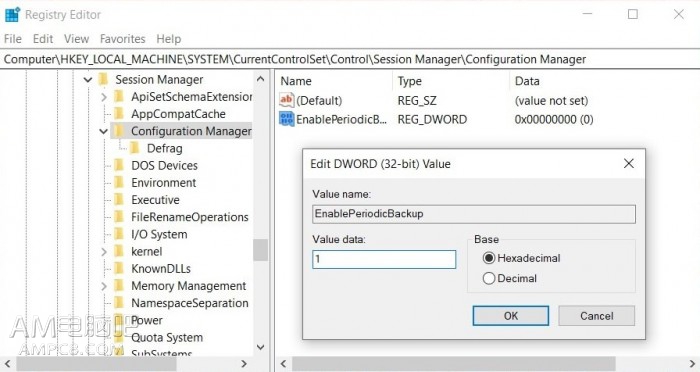Viewport: 700px width, 372px height.
Task: Select the EnablePeriodicBackup DWORD icon
Action: click(286, 119)
